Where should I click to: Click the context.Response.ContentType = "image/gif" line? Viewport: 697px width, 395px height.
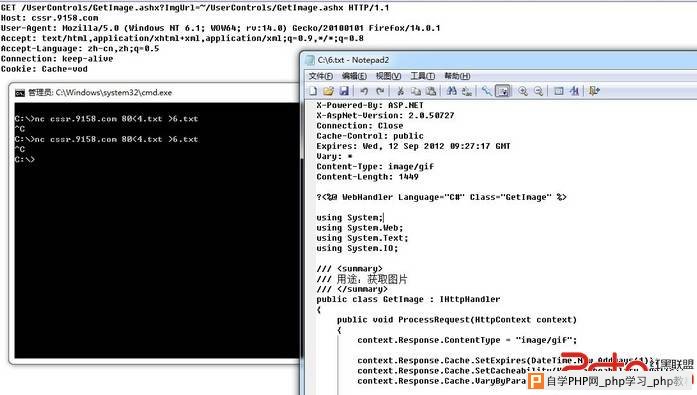[x=467, y=340]
